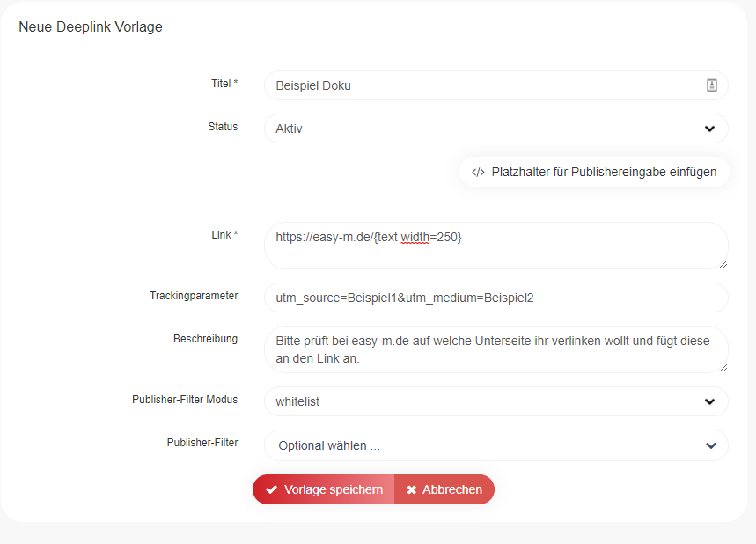Click the Publisher-Filter Modus label

coord(185,400)
